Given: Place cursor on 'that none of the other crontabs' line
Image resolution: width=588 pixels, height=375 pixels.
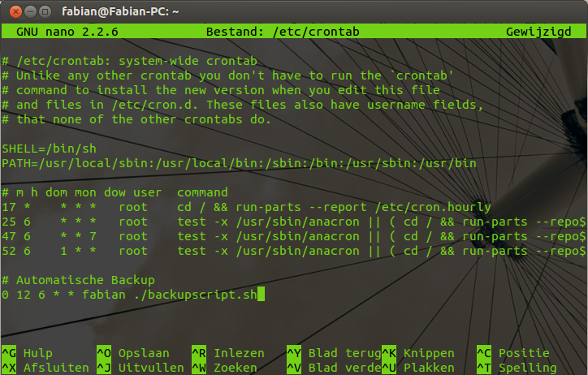Looking at the screenshot, I should coord(136,119).
